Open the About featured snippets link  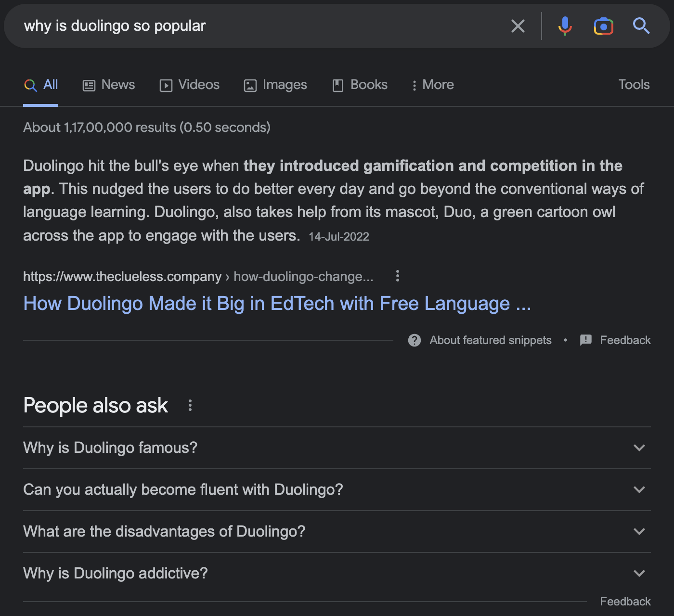[x=491, y=340]
